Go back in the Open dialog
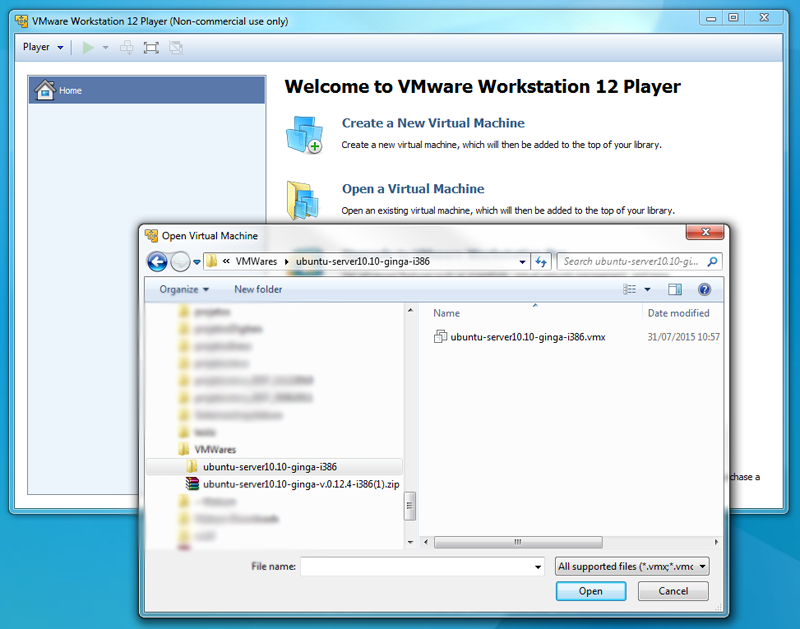 (x=157, y=262)
